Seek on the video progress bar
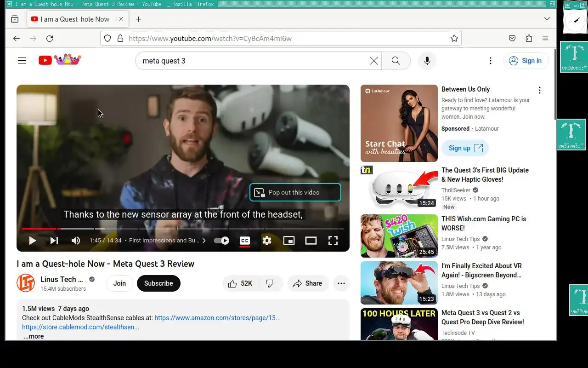 tap(183, 229)
